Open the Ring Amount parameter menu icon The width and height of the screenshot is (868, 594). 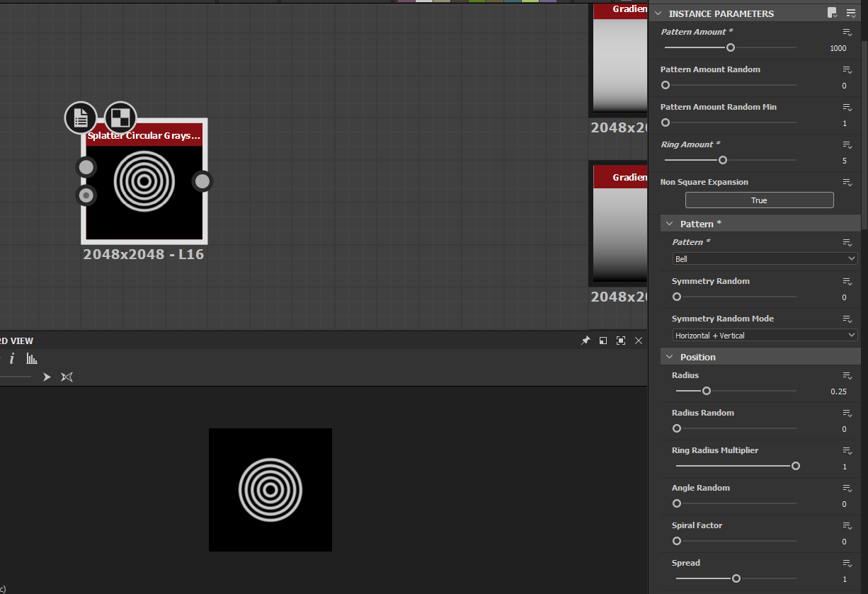coord(847,145)
